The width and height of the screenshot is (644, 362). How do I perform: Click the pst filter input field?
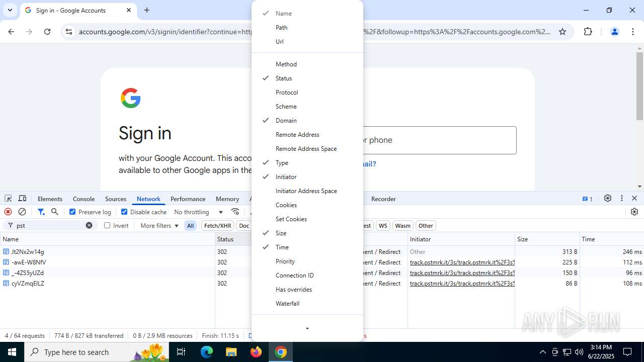pyautogui.click(x=49, y=226)
